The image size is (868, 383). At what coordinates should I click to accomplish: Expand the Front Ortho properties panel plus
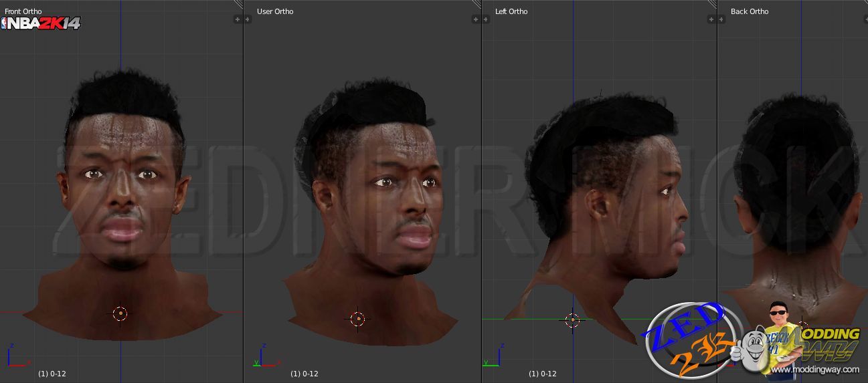[x=237, y=19]
